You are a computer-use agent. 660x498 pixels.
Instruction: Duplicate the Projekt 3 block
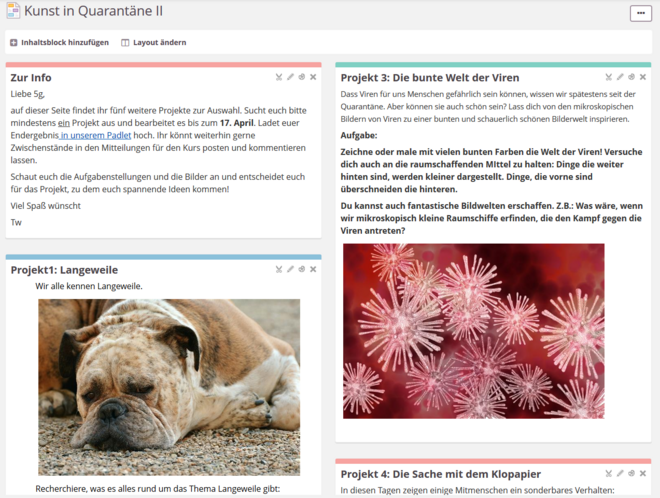[631, 77]
